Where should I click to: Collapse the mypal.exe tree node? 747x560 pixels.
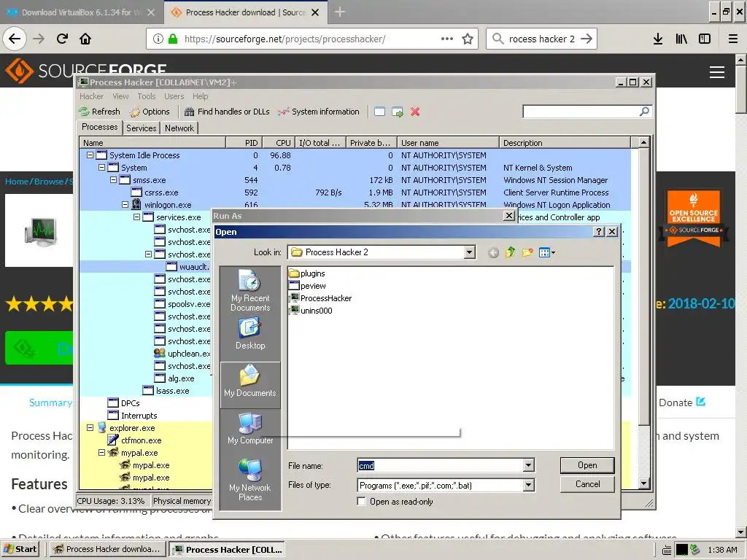click(101, 453)
